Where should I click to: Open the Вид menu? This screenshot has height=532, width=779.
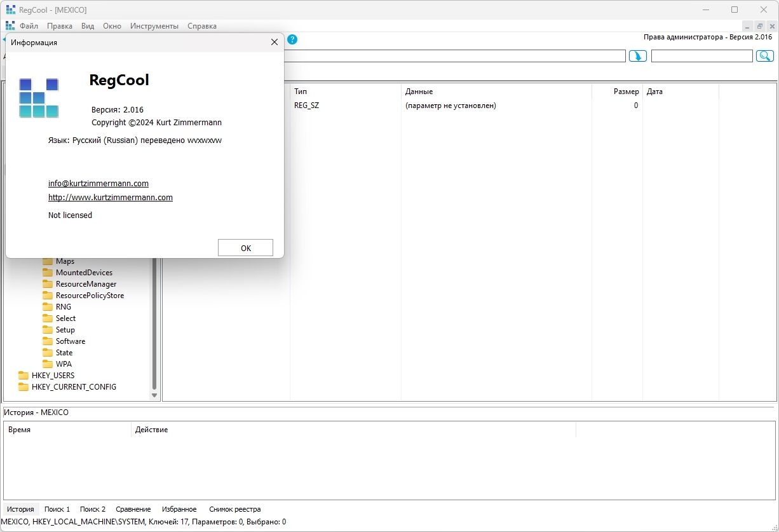(88, 26)
